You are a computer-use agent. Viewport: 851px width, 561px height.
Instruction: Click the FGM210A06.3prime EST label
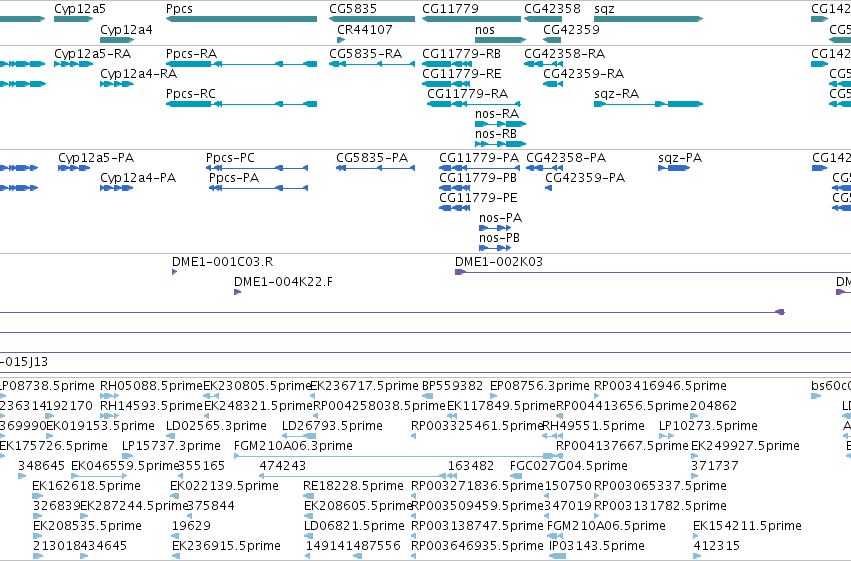[x=293, y=446]
